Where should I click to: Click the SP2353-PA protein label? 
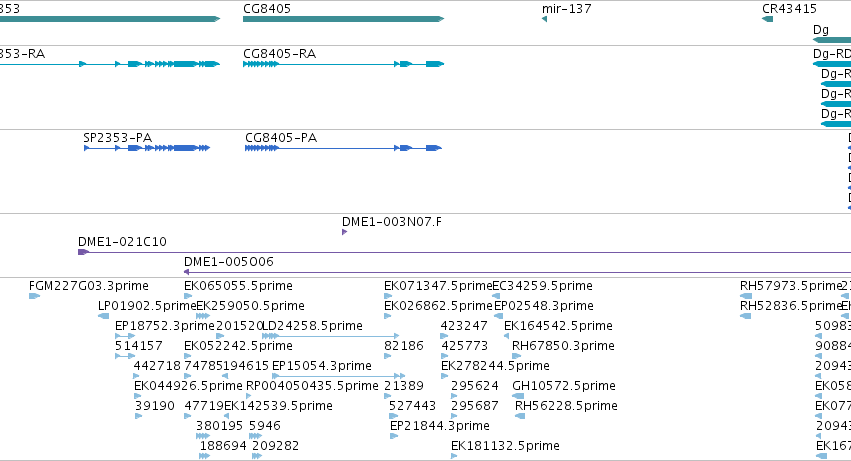point(117,138)
